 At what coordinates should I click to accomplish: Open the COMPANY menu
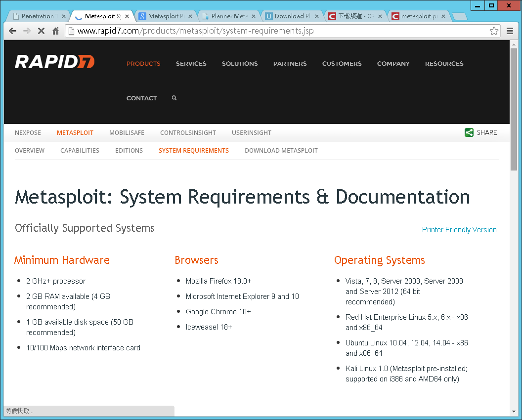click(x=393, y=64)
